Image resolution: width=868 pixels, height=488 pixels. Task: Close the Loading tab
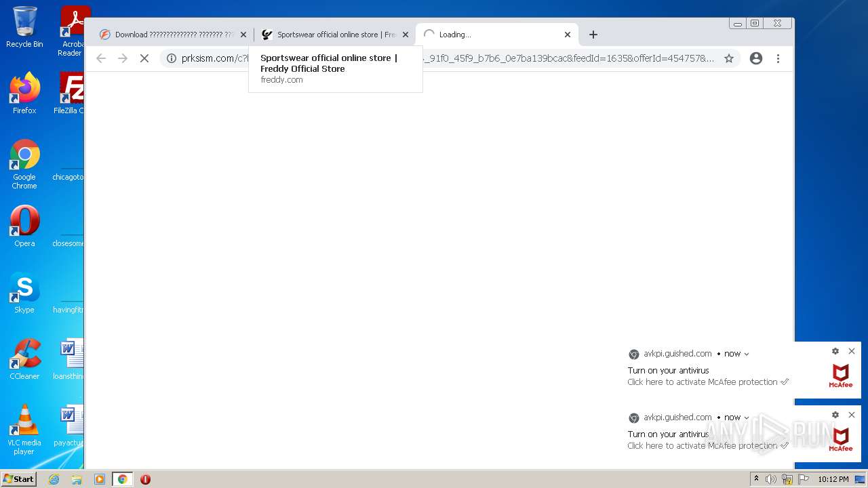(x=568, y=35)
